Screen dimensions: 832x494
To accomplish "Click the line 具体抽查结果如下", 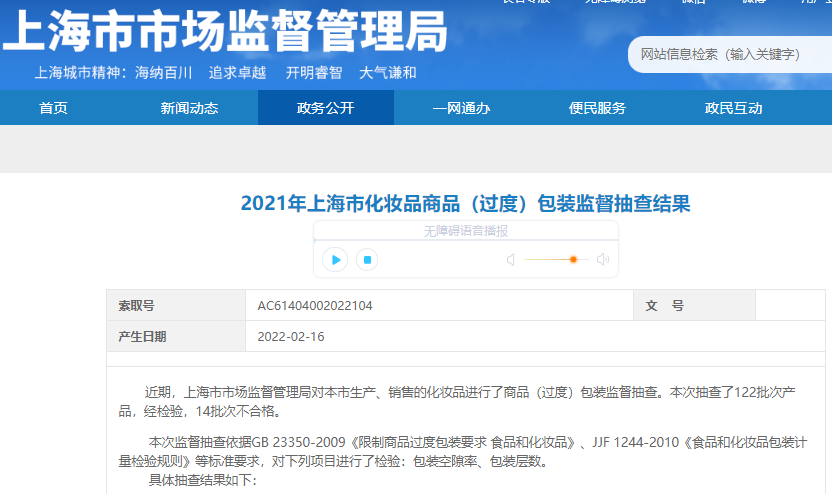I will tap(203, 480).
